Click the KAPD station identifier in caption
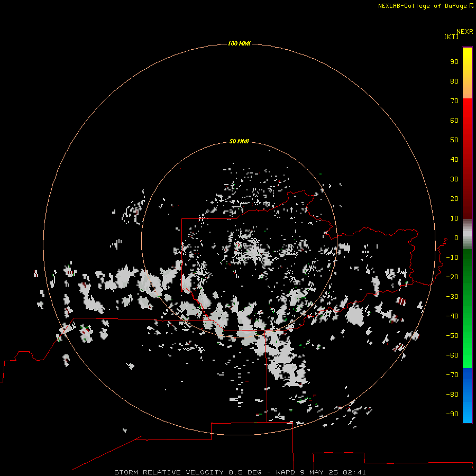The image size is (476, 476). (286, 472)
